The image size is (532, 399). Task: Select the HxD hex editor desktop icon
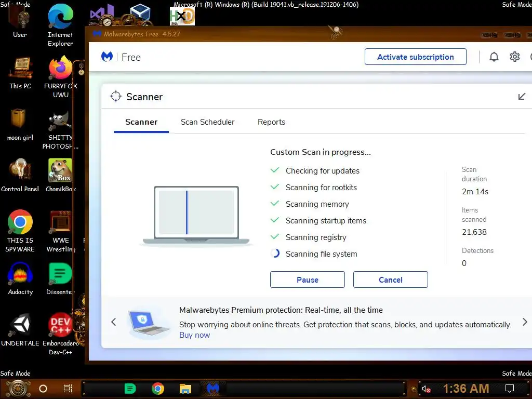[182, 16]
